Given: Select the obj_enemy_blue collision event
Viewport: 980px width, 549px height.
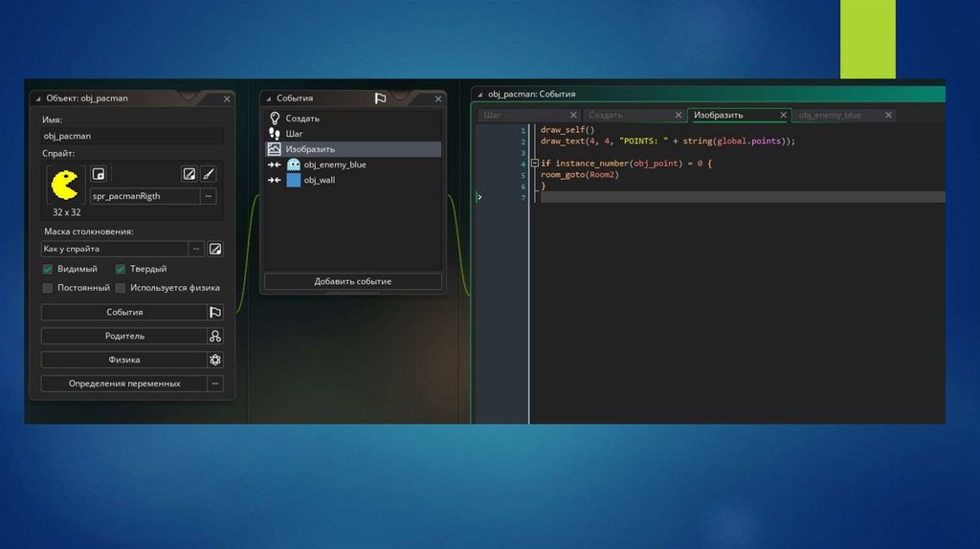Looking at the screenshot, I should [353, 165].
